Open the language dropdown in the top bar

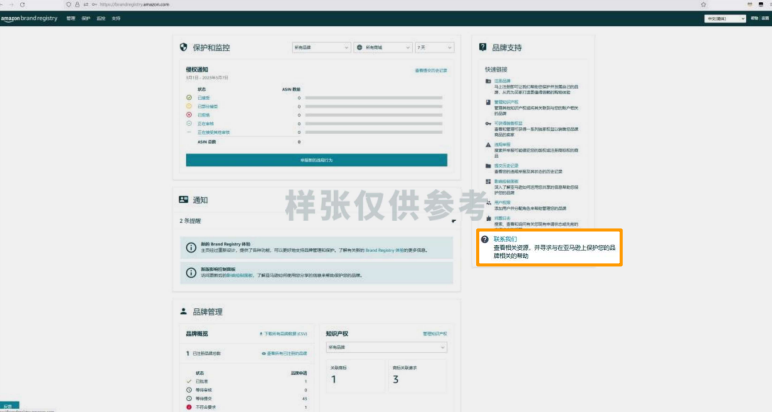725,18
